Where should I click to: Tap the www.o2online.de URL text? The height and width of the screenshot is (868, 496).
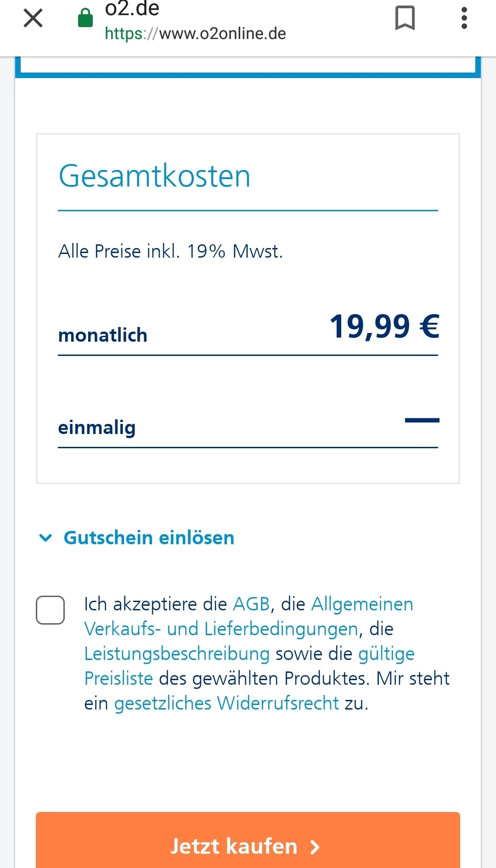pos(195,34)
